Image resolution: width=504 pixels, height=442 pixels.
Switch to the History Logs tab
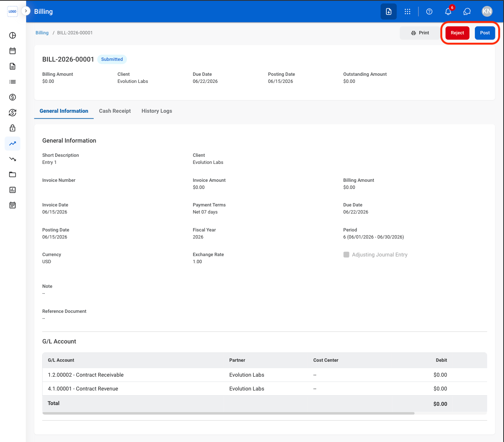157,111
